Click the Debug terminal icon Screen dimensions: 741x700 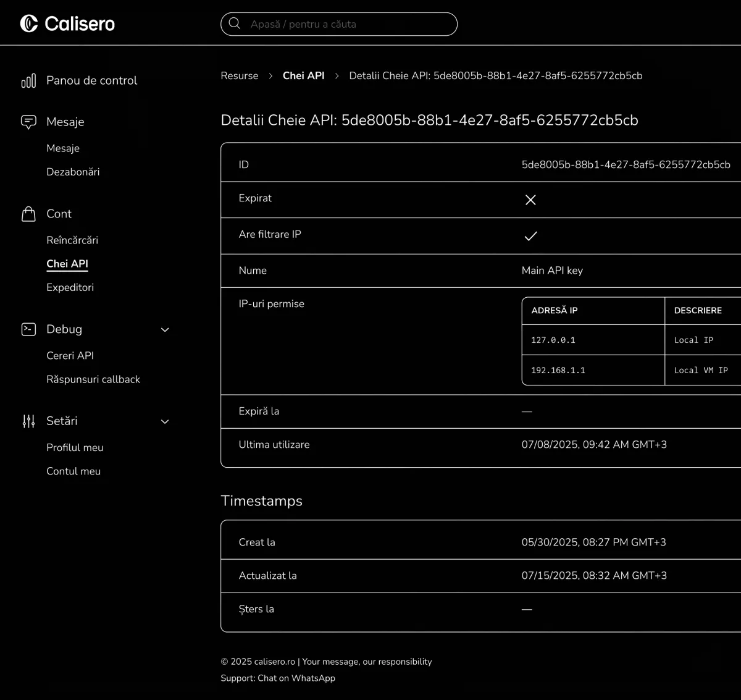pyautogui.click(x=28, y=329)
